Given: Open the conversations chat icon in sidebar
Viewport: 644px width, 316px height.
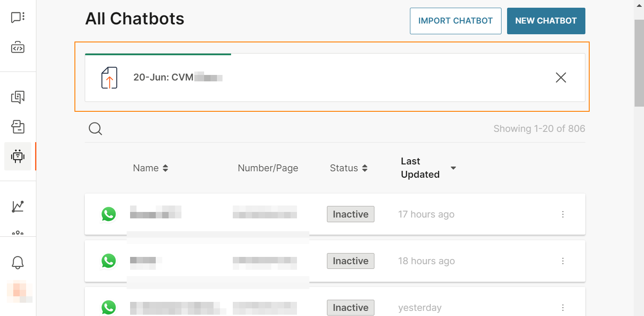Looking at the screenshot, I should [18, 18].
